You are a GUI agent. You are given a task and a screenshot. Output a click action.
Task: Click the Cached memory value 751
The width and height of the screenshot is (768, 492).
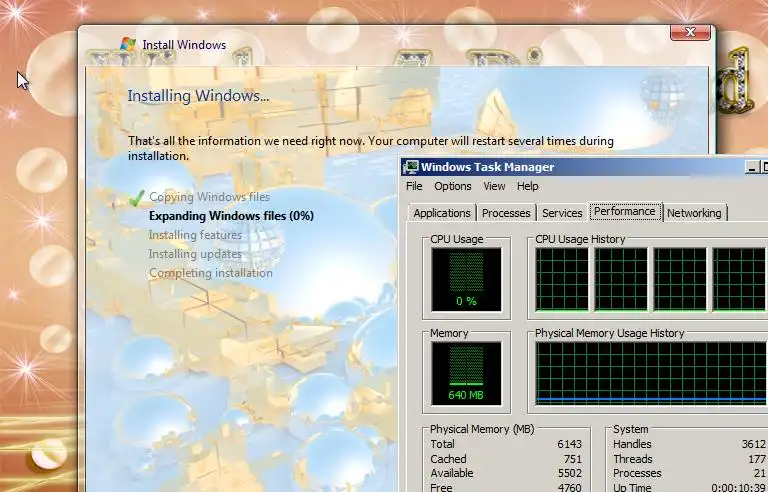573,459
